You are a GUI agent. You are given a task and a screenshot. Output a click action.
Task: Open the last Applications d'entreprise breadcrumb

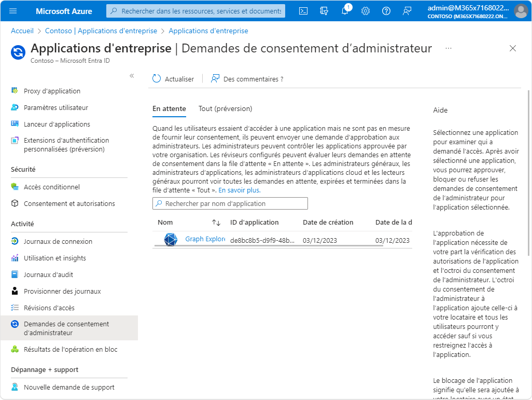pos(208,31)
